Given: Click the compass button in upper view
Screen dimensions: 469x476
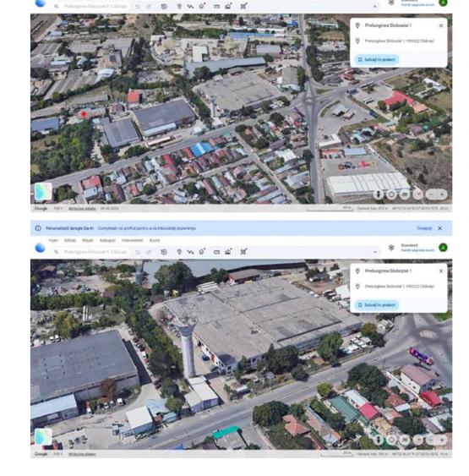Looking at the screenshot, I should (417, 194).
